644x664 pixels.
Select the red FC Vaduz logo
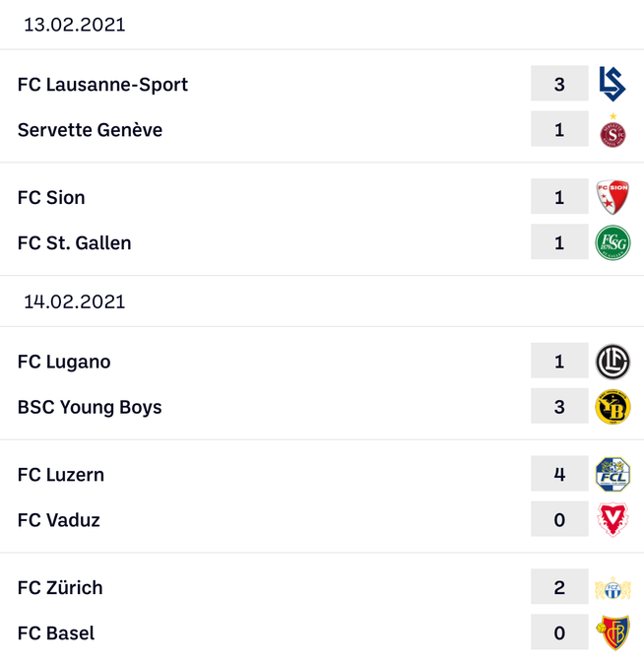[x=612, y=519]
